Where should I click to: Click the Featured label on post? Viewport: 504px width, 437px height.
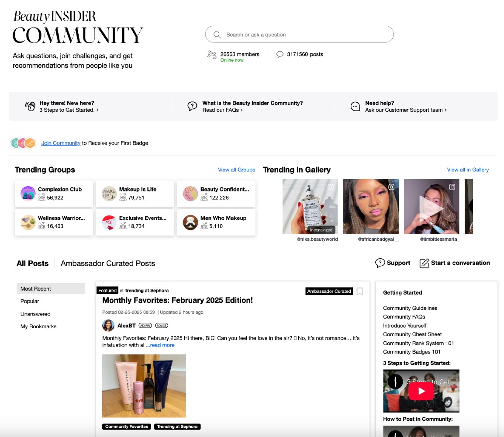point(107,290)
